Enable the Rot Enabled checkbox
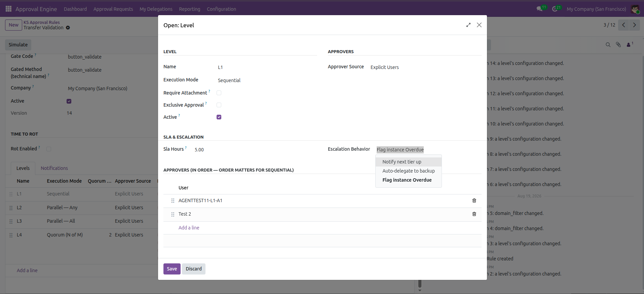This screenshot has height=294, width=644. 49,149
